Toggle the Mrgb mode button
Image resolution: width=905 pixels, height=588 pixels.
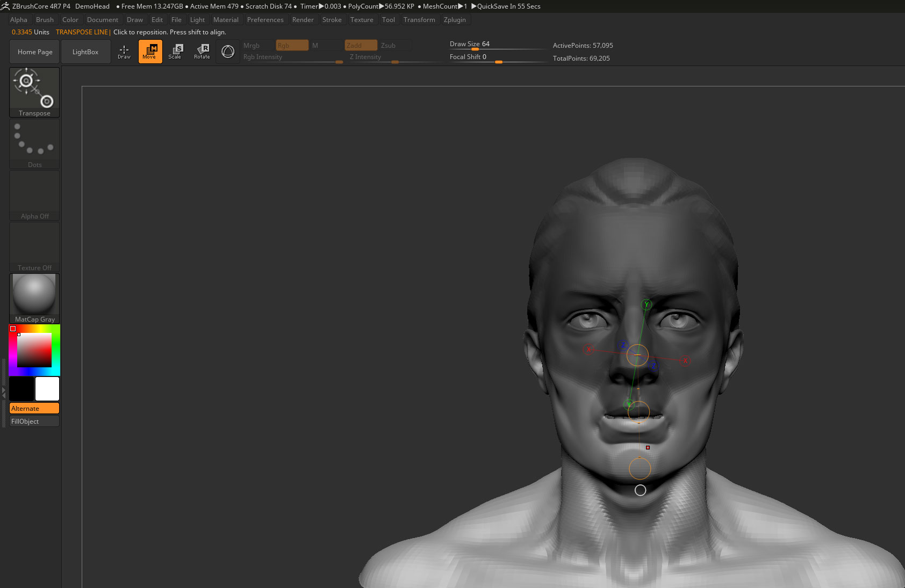(x=258, y=46)
